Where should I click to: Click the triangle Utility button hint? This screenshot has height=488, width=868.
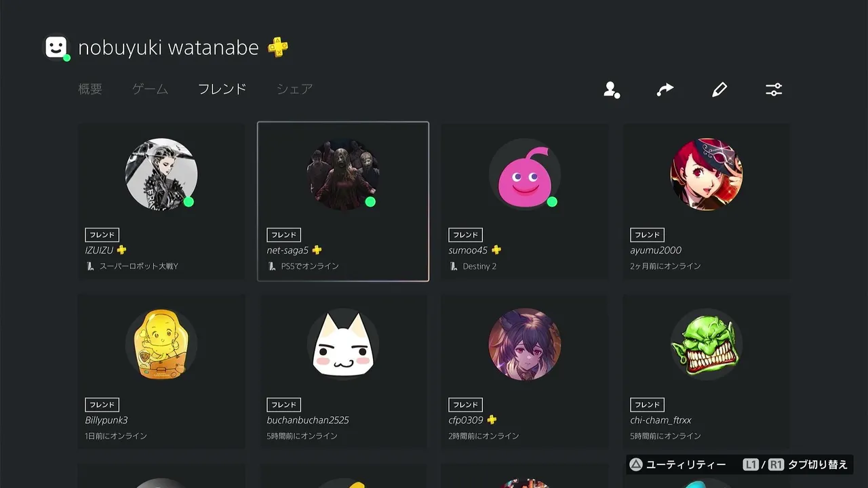tap(677, 464)
